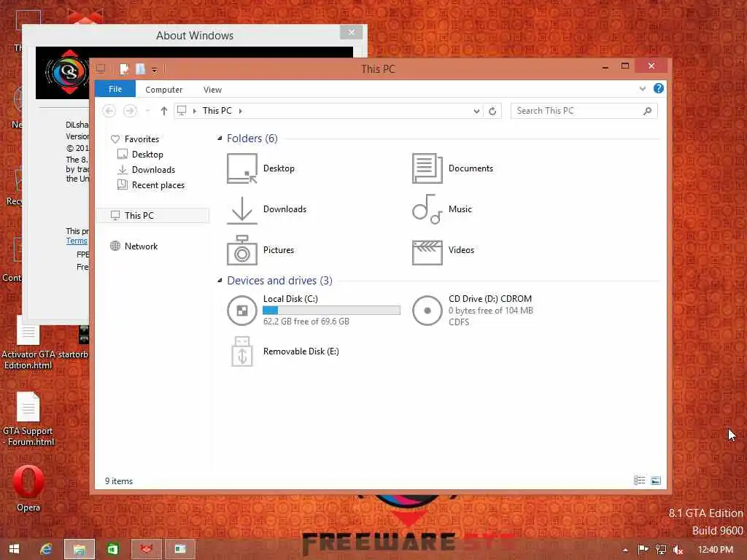Open the Computer ribbon tab
The height and width of the screenshot is (560, 747).
[164, 90]
